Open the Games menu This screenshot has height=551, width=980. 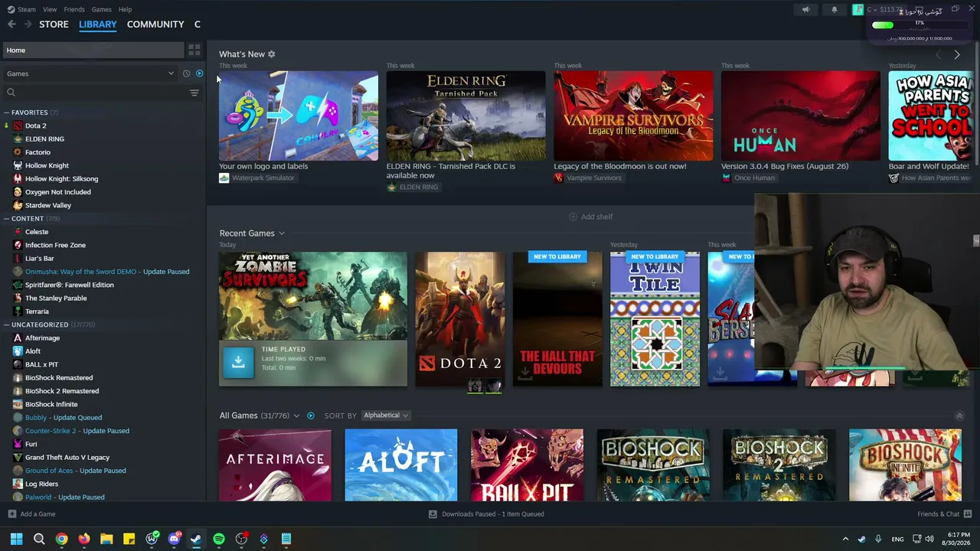pyautogui.click(x=101, y=9)
